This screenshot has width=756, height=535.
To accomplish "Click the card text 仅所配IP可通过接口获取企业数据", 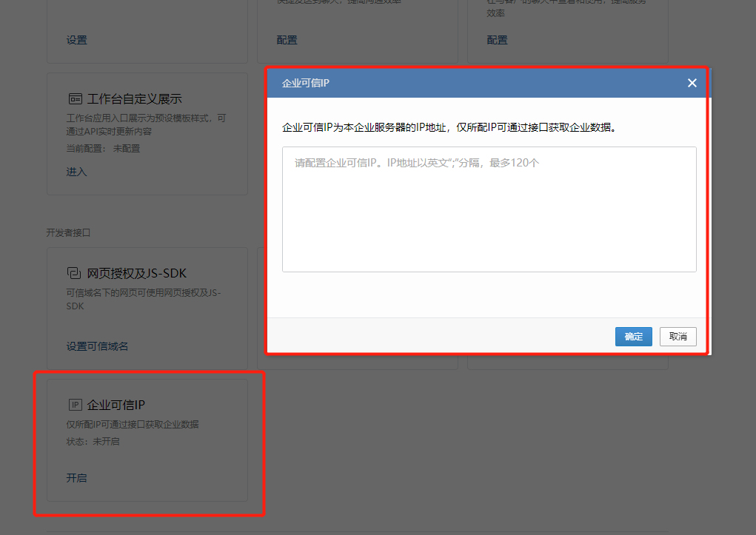I will (x=133, y=424).
